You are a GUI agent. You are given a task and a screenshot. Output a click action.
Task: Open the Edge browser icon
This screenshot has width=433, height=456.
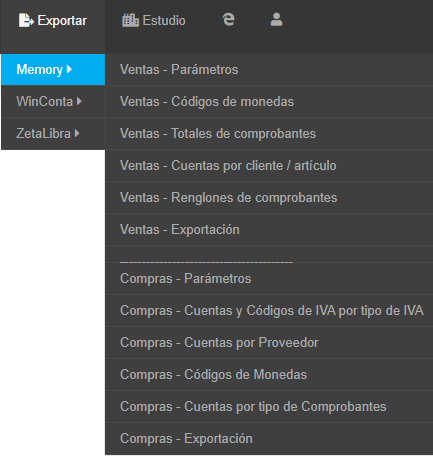(229, 19)
